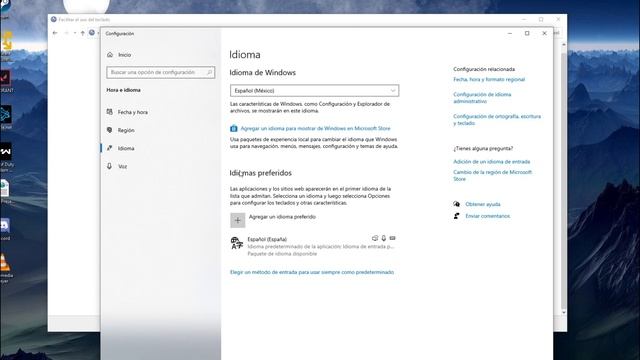The width and height of the screenshot is (640, 360).
Task: Maximize the Configuración window
Action: 527,33
